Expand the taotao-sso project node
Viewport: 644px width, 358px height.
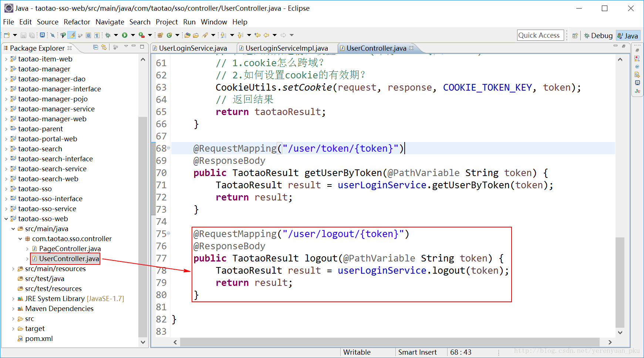pos(6,189)
